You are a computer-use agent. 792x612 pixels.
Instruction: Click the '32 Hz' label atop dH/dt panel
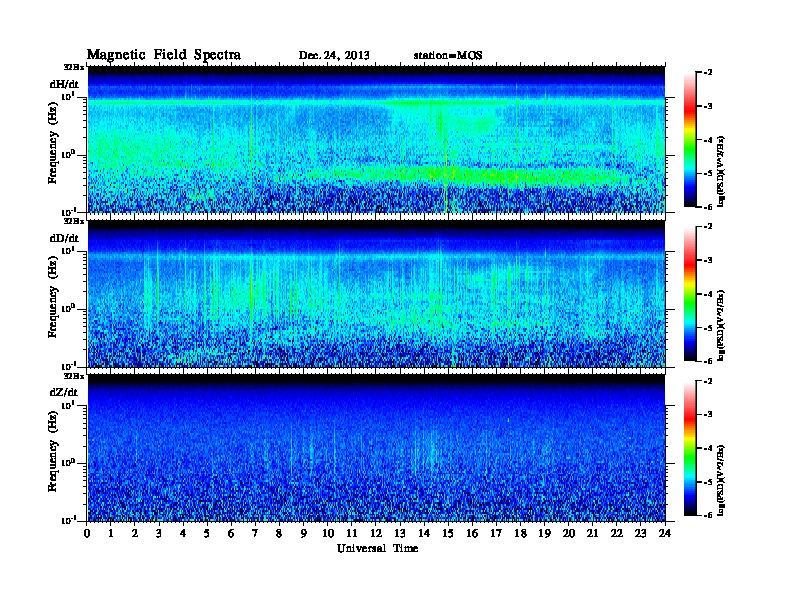click(x=74, y=67)
